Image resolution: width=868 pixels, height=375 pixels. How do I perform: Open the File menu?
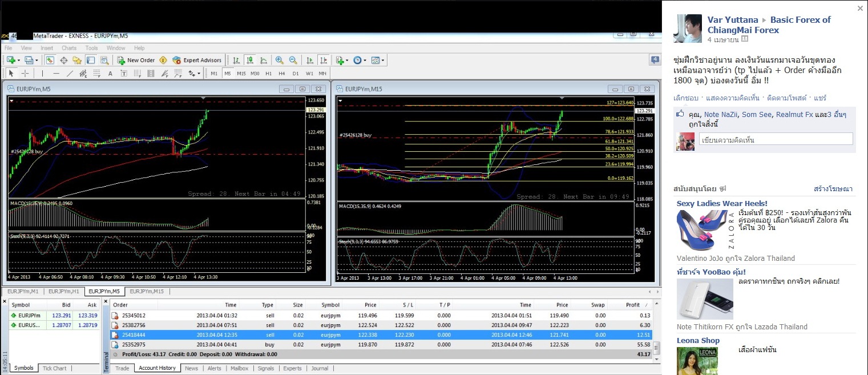click(9, 48)
